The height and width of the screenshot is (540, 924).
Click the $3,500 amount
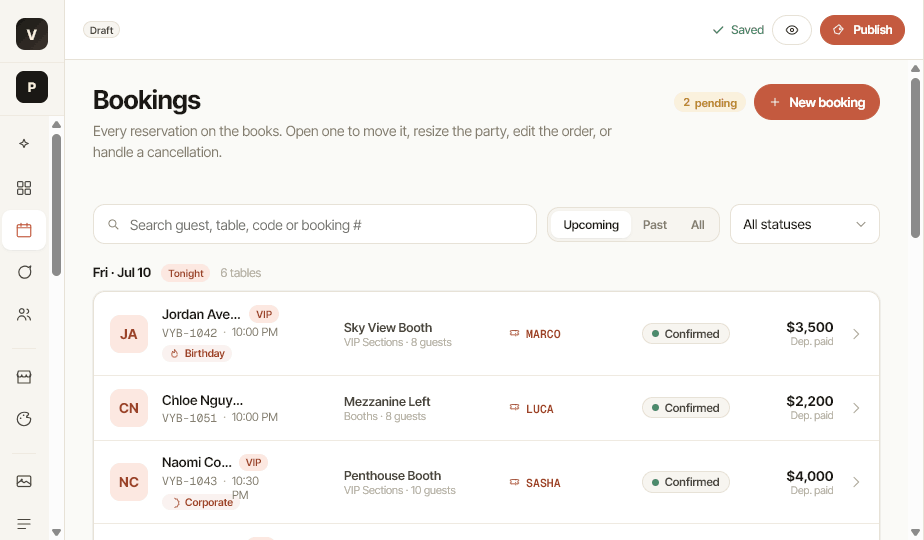810,327
